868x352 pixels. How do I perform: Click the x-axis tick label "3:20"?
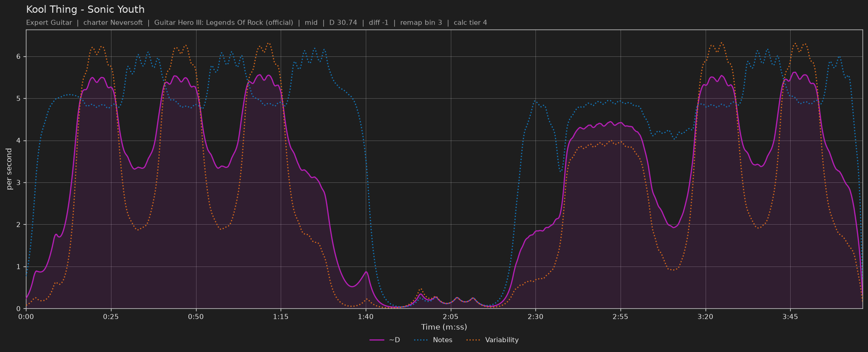[x=705, y=317]
